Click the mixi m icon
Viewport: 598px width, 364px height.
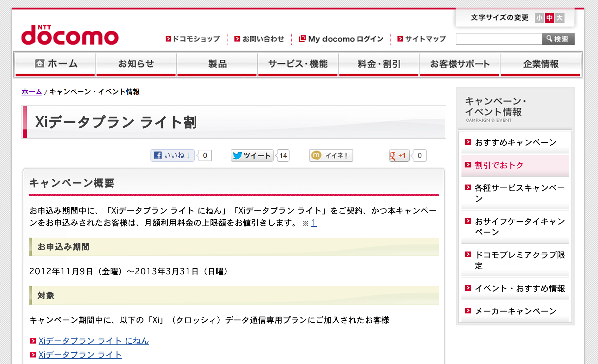click(x=316, y=155)
